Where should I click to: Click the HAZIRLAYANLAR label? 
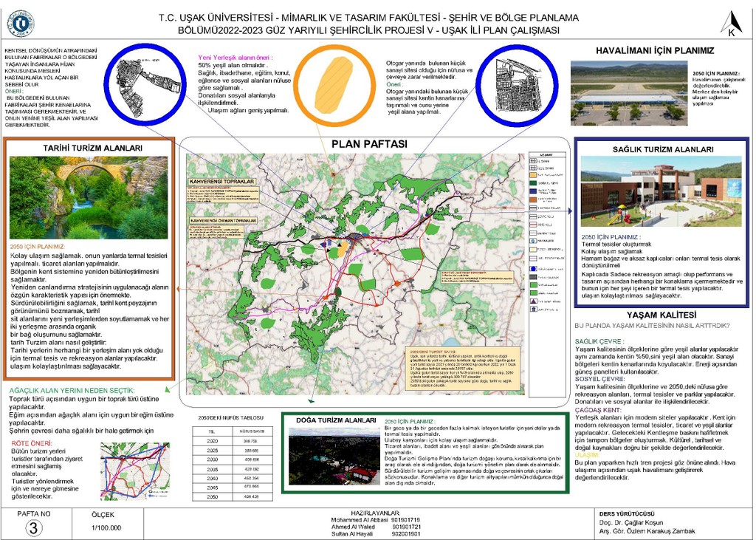[x=376, y=513]
